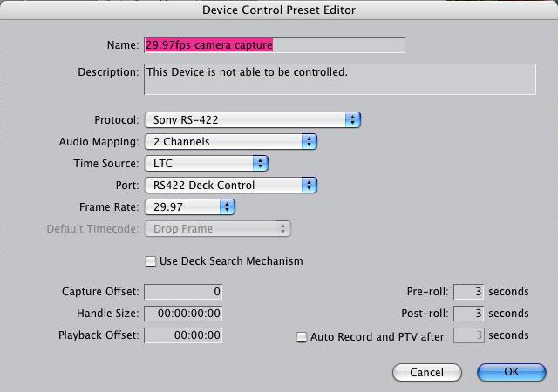
Task: Click the Auto Record PTV seconds field
Action: tap(469, 335)
